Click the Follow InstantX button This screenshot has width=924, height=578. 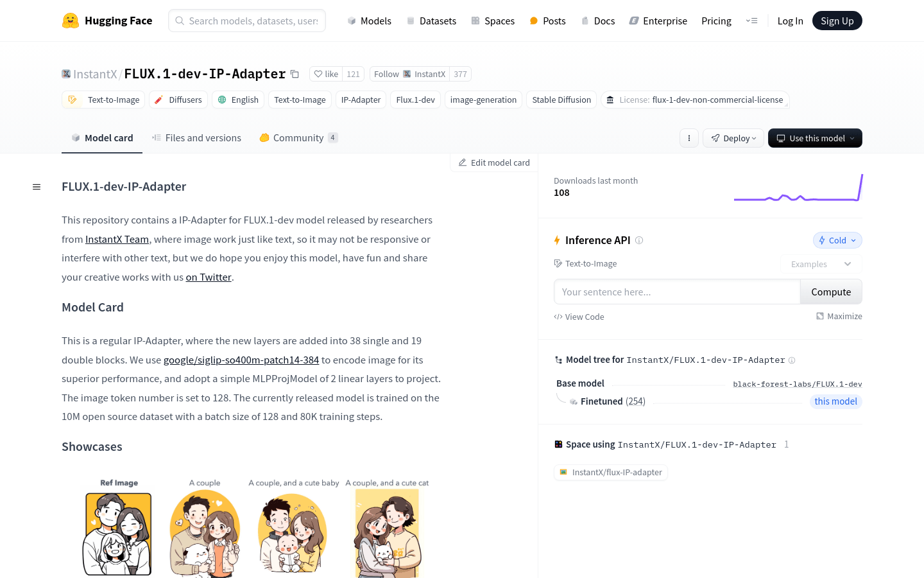[409, 74]
